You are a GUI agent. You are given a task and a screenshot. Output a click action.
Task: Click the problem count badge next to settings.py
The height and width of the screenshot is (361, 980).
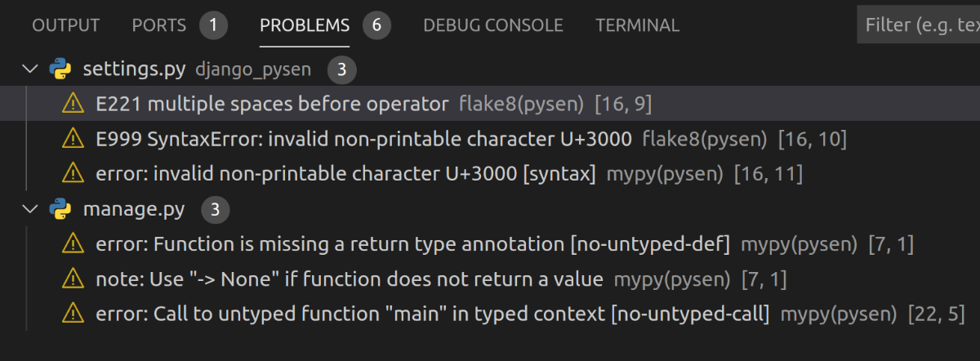pyautogui.click(x=342, y=70)
